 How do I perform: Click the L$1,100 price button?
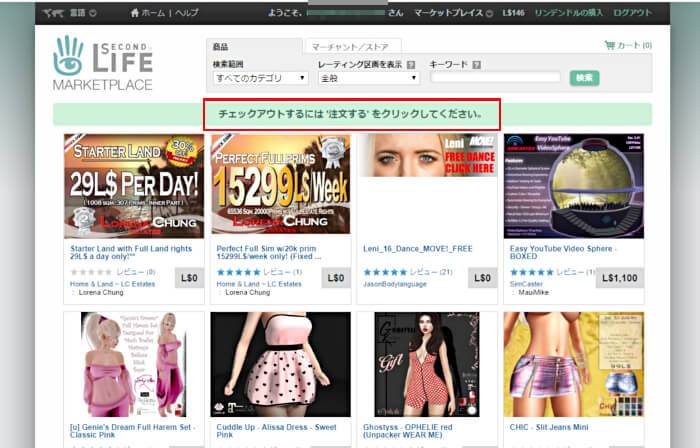pos(620,278)
